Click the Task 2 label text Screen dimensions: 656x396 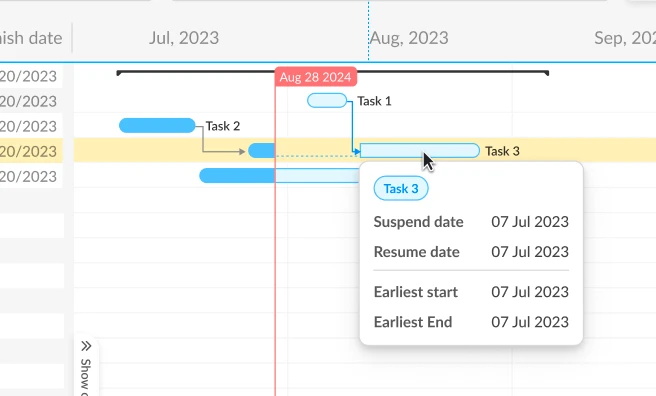[x=223, y=126]
